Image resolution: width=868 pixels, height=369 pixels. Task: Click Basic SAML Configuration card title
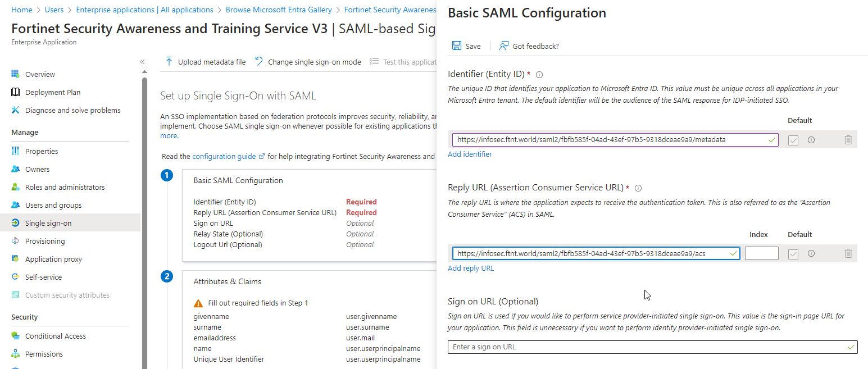[238, 181]
